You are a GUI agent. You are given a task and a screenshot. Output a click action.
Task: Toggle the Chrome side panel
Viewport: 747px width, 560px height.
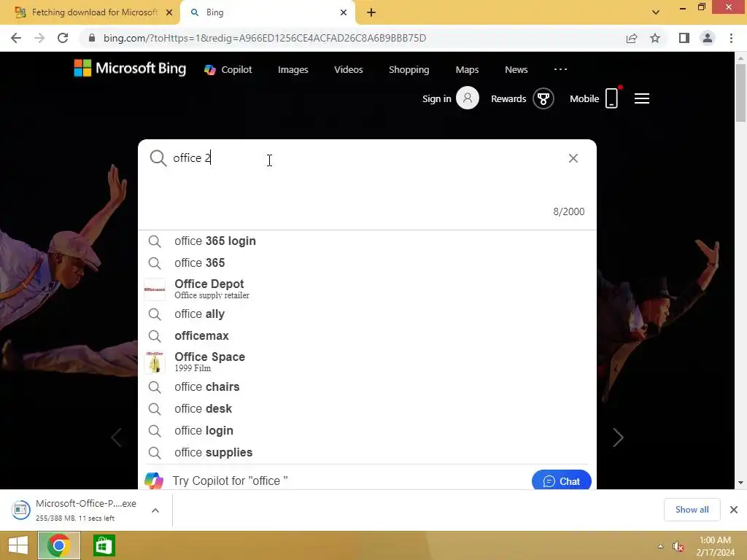pos(684,38)
